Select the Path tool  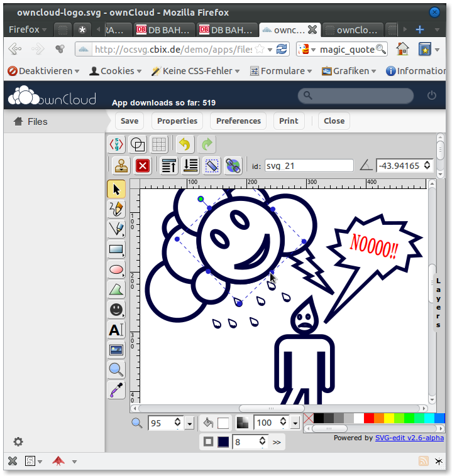[x=116, y=289]
